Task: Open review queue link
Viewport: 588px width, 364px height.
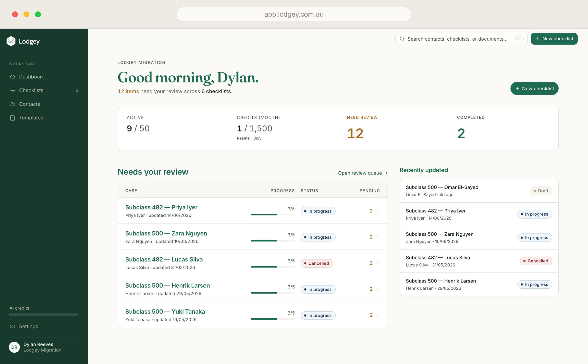Action: (x=363, y=173)
